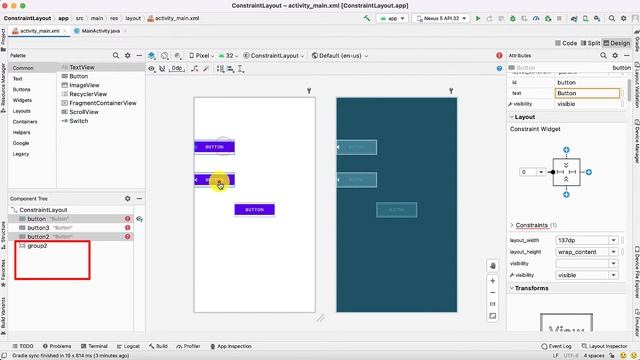640x360 pixels.
Task: Click the default margin 0dp field
Action: pyautogui.click(x=177, y=69)
